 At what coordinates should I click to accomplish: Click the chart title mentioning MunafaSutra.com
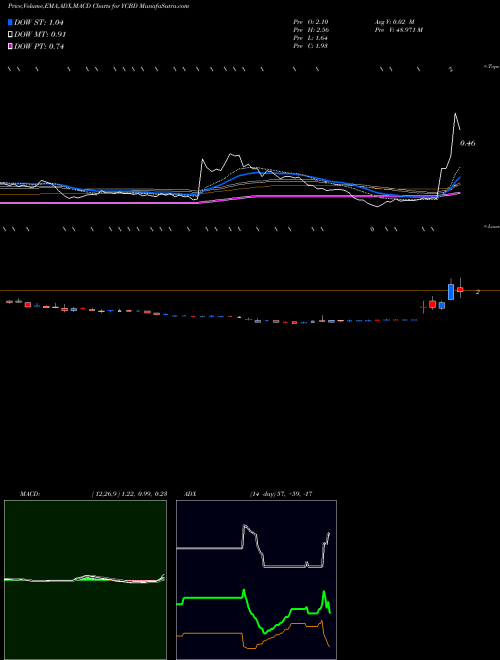pos(98,6)
